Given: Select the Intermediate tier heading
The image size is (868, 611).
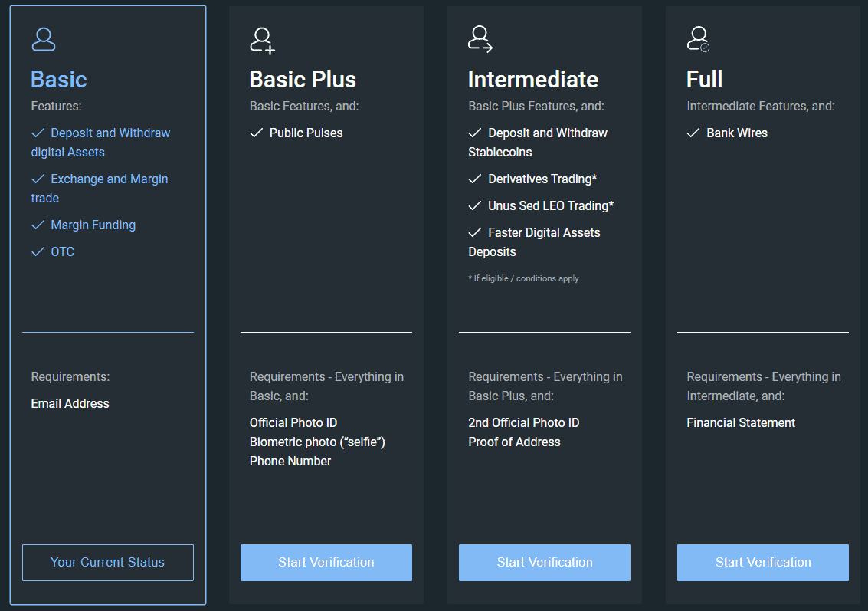Looking at the screenshot, I should tap(532, 80).
